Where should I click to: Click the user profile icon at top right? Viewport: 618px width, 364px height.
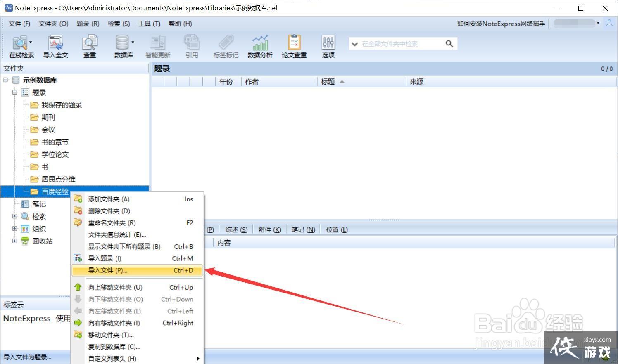click(x=609, y=24)
